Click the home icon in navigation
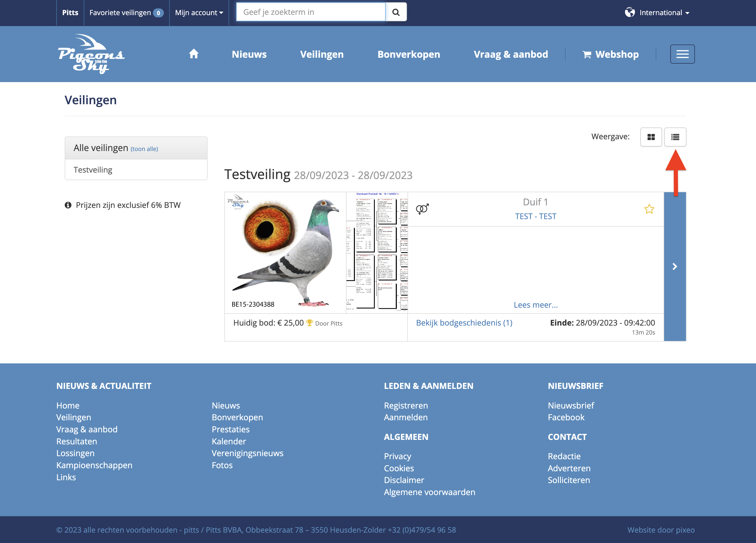 [194, 54]
